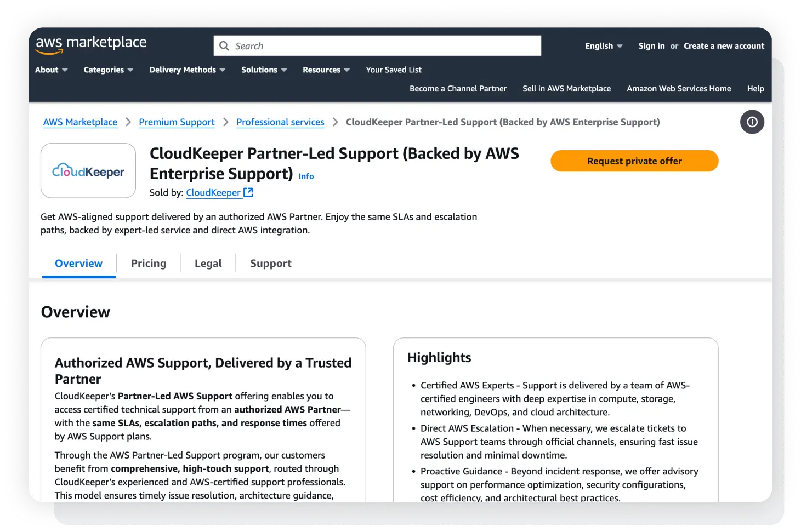
Task: Expand the About dropdown menu
Action: point(52,70)
